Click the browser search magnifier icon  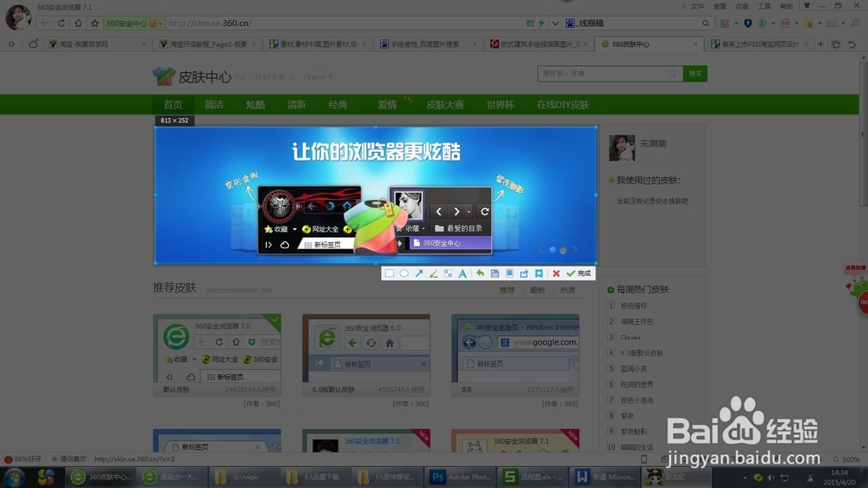(705, 23)
